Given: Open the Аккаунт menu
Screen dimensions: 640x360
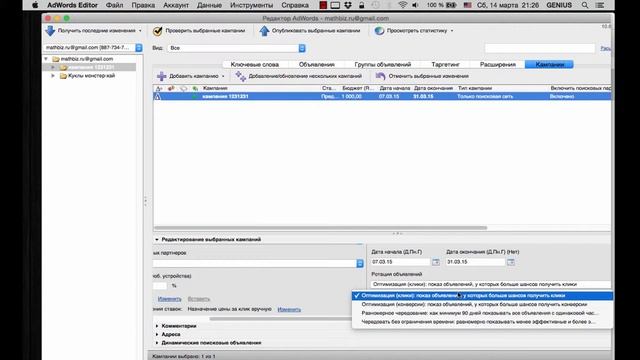Looking at the screenshot, I should point(176,5).
